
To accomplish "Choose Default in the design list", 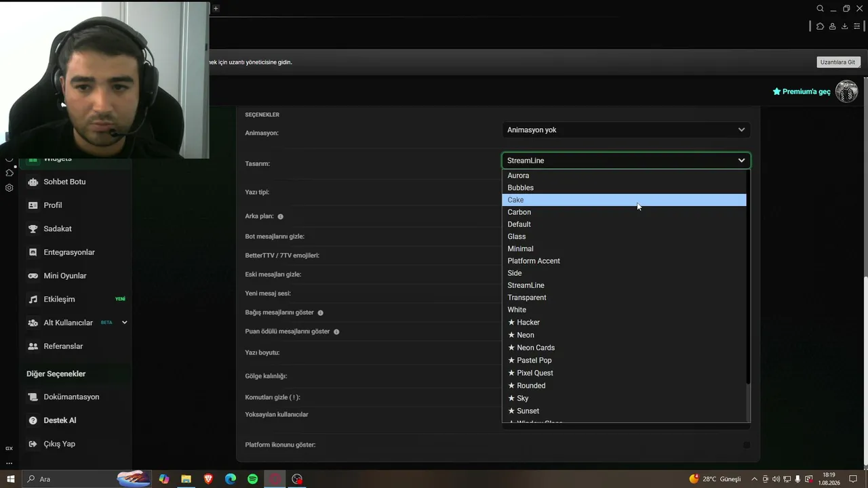I will pyautogui.click(x=624, y=224).
